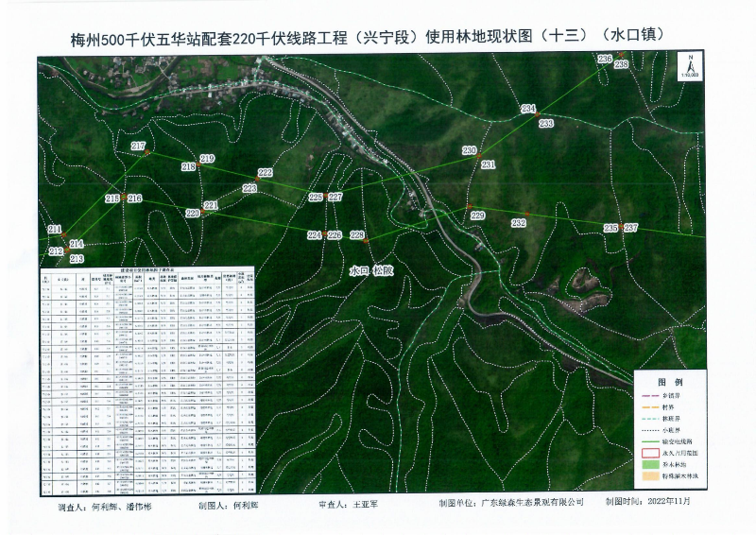Click the green 乔木林地 swatch in legend
The height and width of the screenshot is (535, 756).
click(650, 464)
